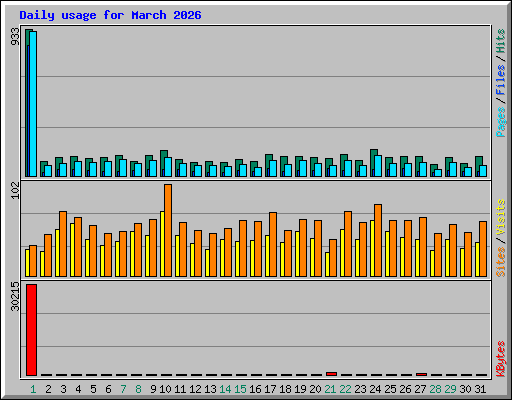Click day label 17 on the x-axis

coord(270,389)
